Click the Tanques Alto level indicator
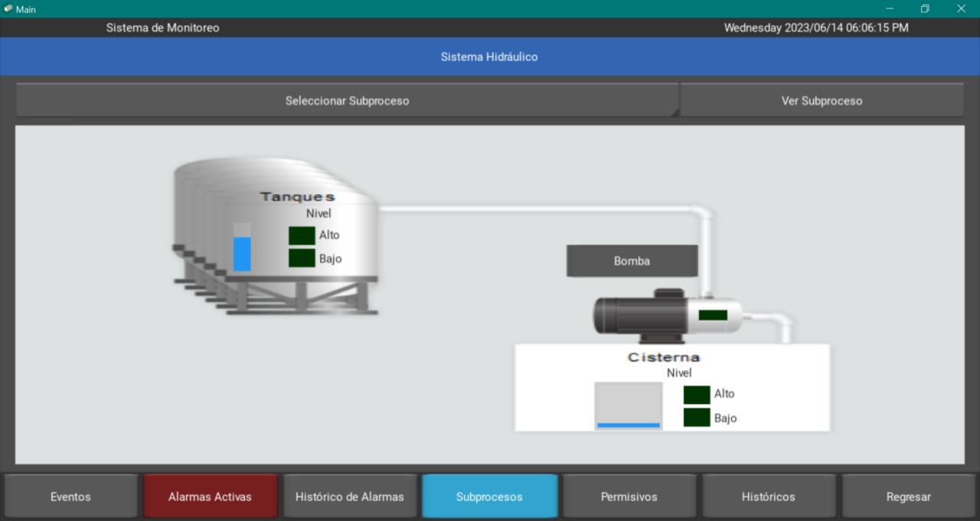The image size is (980, 521). tap(302, 235)
